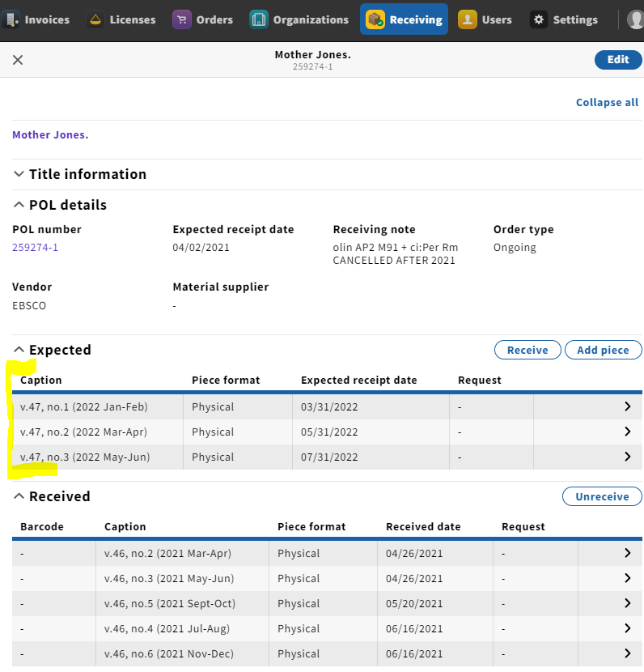Open POL number 259274-1 link
This screenshot has width=644, height=672.
point(35,248)
